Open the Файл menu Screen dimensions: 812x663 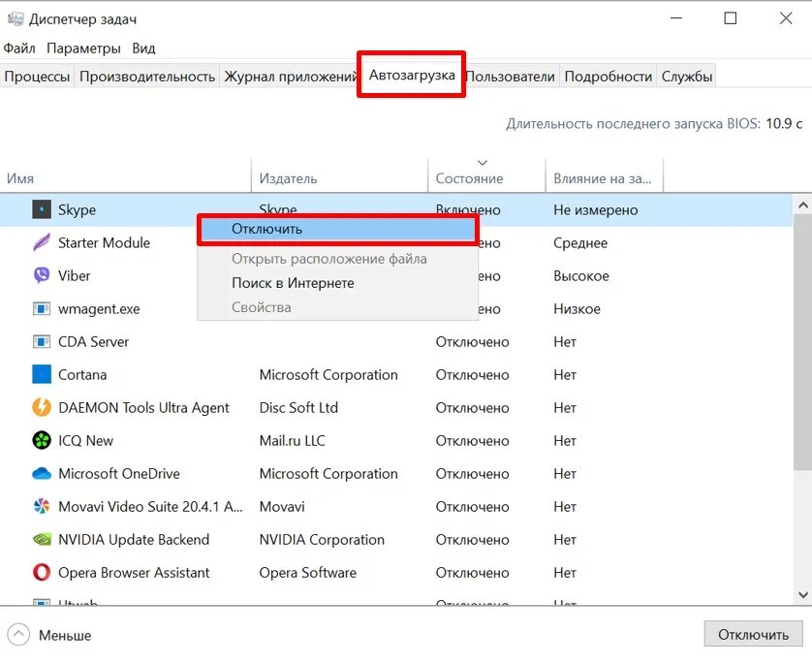click(x=19, y=48)
